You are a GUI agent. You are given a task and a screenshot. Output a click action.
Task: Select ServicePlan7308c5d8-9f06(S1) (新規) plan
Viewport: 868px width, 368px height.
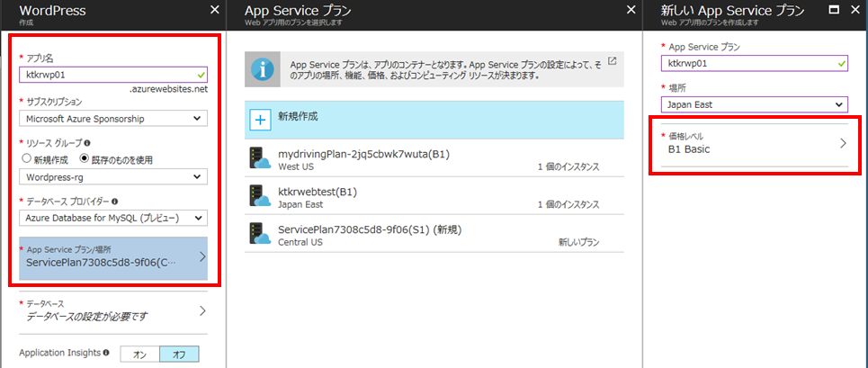coord(434,234)
